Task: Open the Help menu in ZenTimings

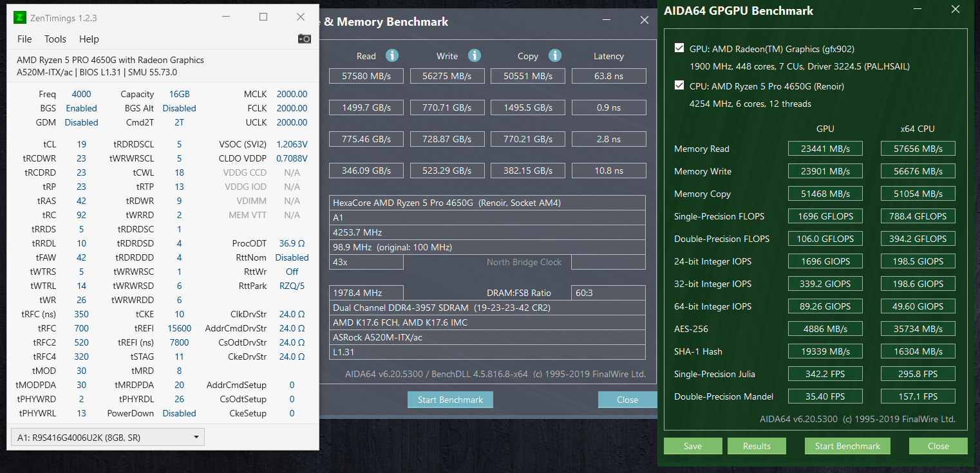Action: [89, 39]
